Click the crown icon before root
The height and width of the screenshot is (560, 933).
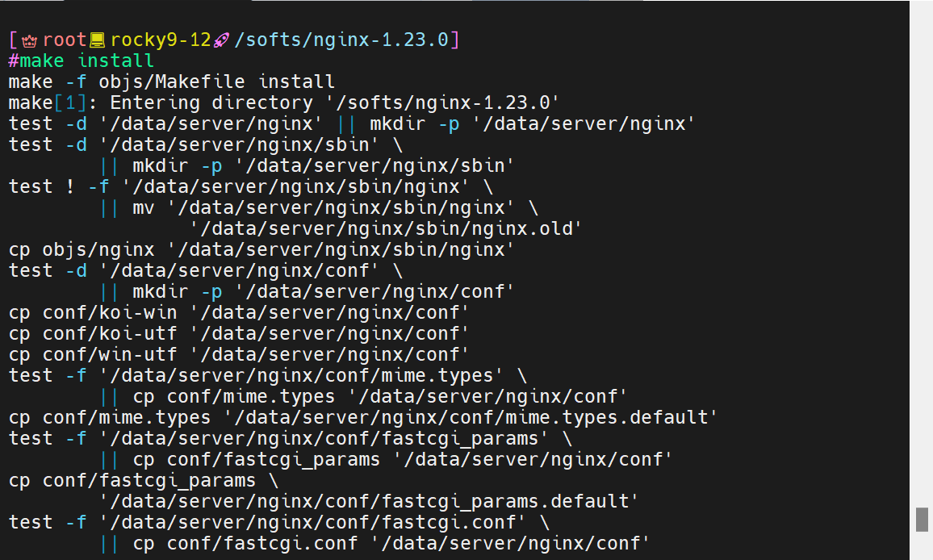(29, 40)
